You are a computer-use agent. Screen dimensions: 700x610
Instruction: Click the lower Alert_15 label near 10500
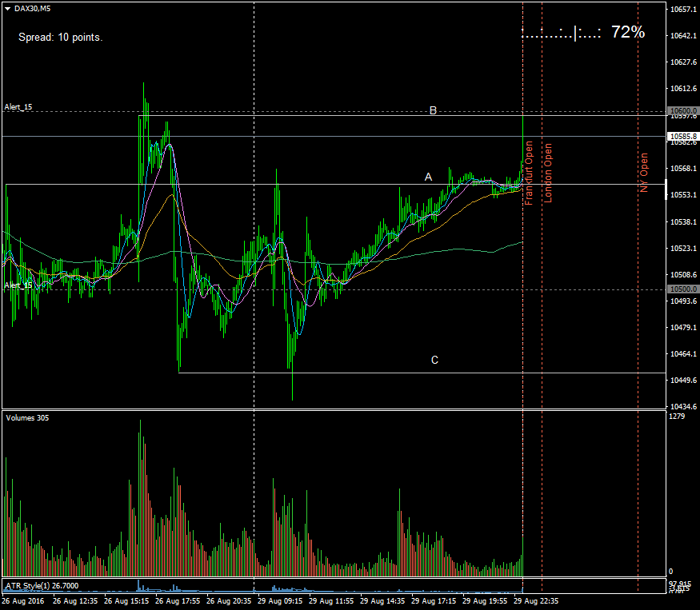click(x=18, y=285)
